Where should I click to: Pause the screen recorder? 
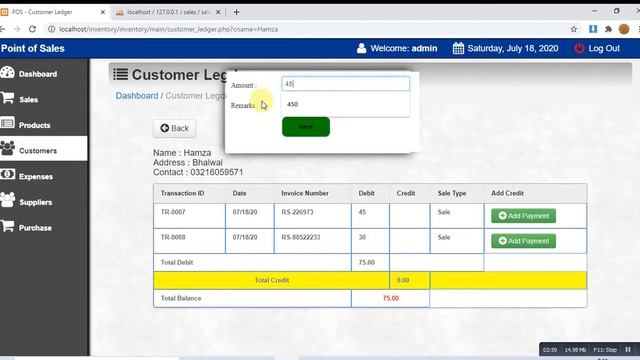(x=628, y=349)
